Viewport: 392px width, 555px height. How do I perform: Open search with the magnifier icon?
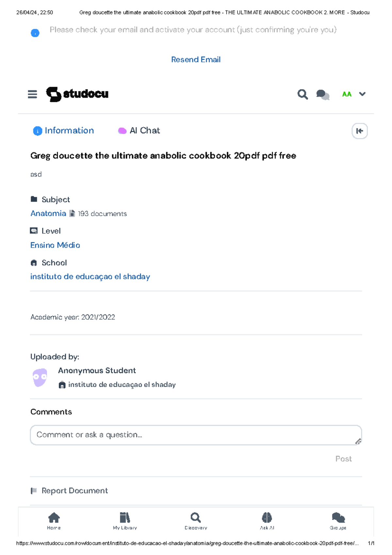coord(302,94)
